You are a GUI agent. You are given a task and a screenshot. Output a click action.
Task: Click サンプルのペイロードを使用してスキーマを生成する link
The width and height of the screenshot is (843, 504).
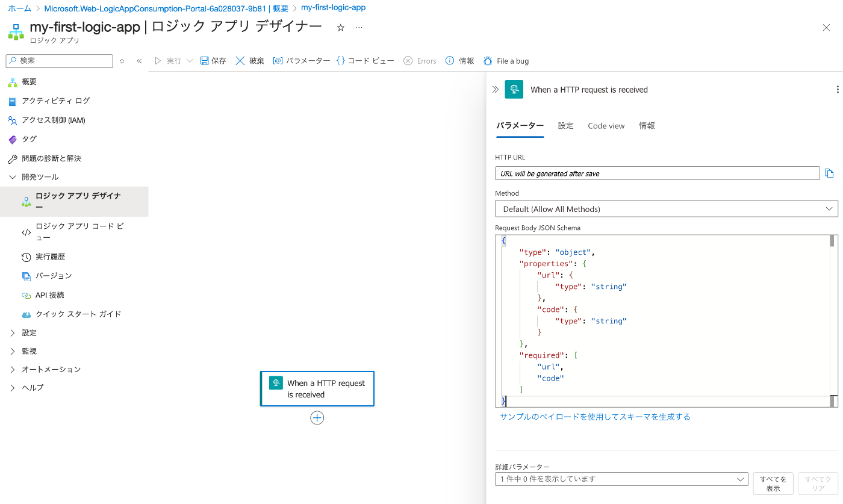[x=595, y=417]
